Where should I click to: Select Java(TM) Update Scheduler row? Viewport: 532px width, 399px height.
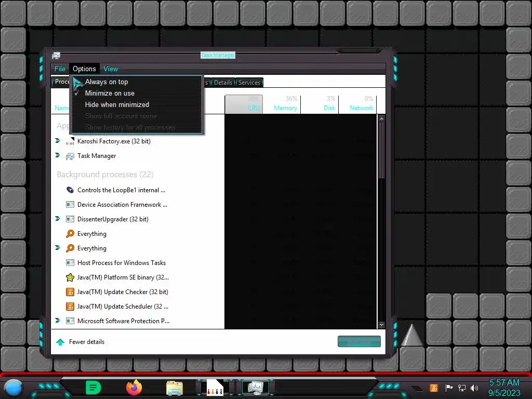pos(214,307)
